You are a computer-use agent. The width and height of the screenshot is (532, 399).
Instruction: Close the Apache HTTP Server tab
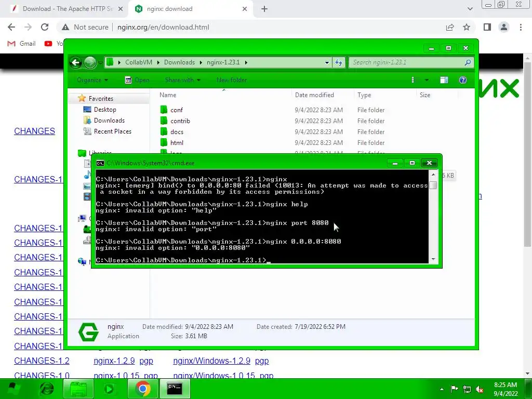click(121, 9)
